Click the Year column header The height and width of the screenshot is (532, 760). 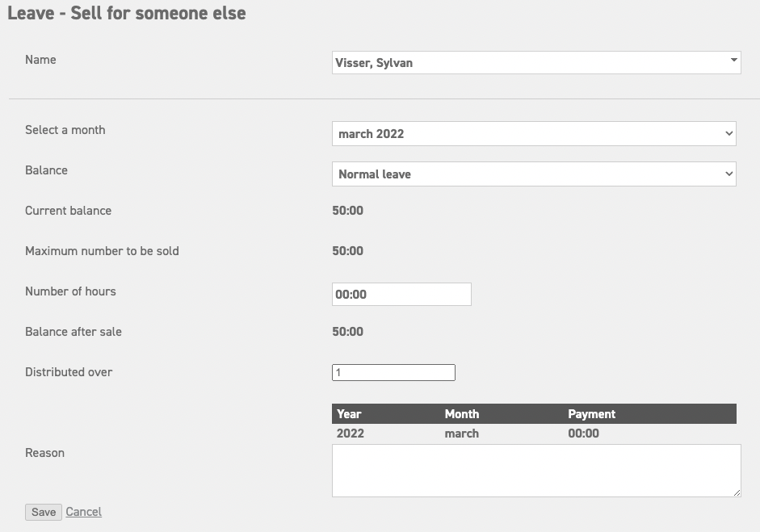[x=349, y=413]
